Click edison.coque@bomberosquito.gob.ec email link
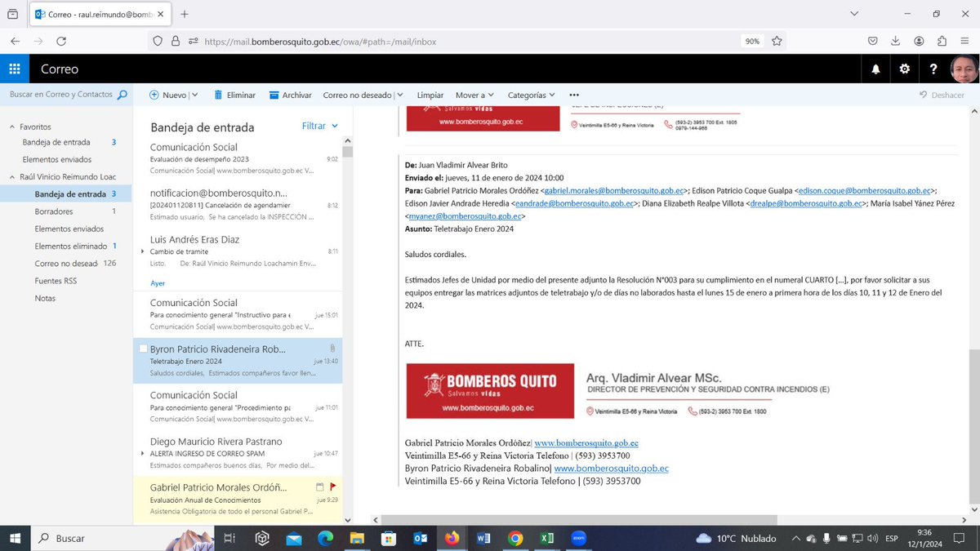 point(864,190)
